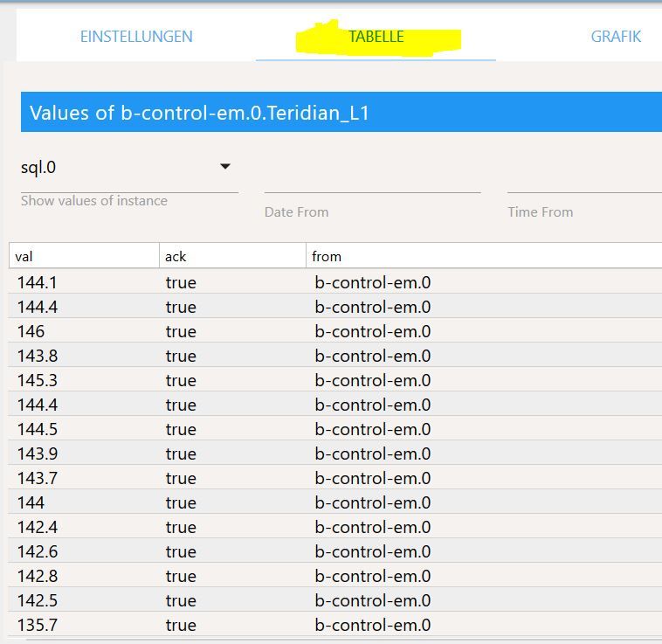Select the value 143.7 cell
The width and height of the screenshot is (662, 644).
click(38, 479)
